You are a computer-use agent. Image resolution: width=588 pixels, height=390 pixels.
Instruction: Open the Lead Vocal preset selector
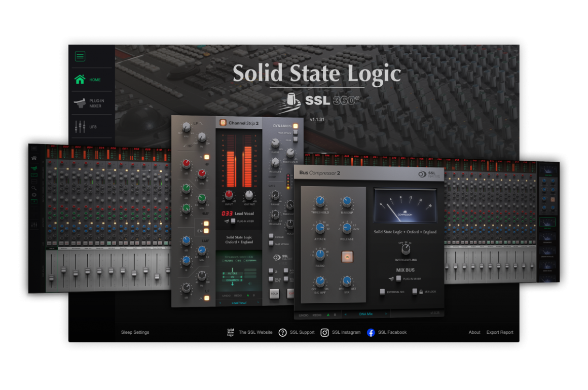tap(239, 303)
